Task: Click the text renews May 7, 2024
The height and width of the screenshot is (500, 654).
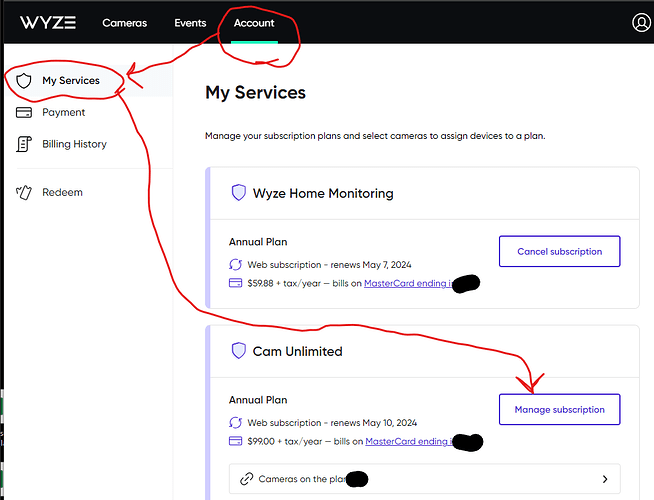Action: pyautogui.click(x=371, y=265)
